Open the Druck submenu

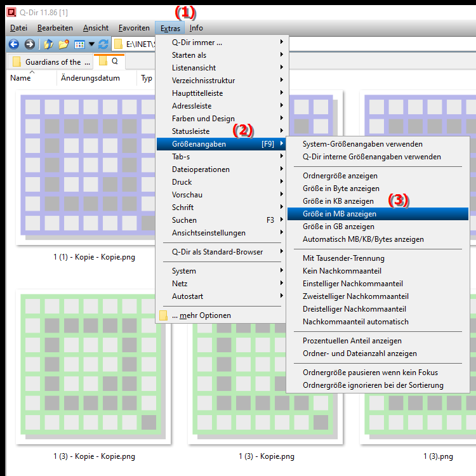[x=221, y=182]
